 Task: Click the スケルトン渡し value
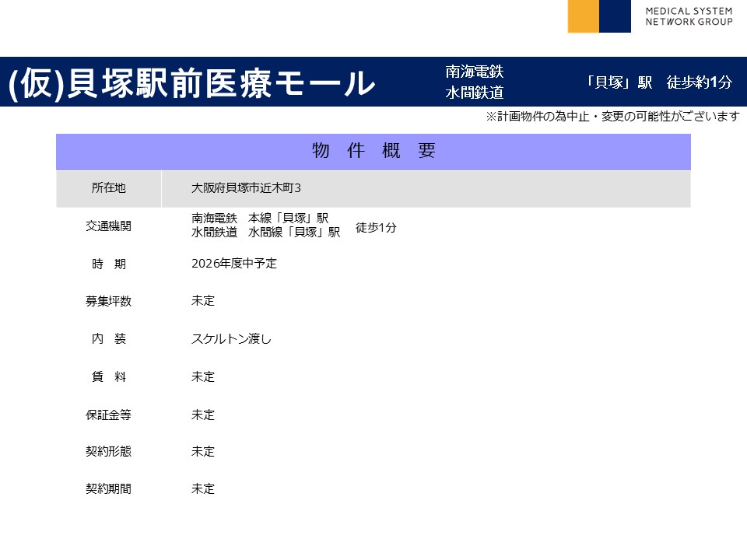[231, 338]
